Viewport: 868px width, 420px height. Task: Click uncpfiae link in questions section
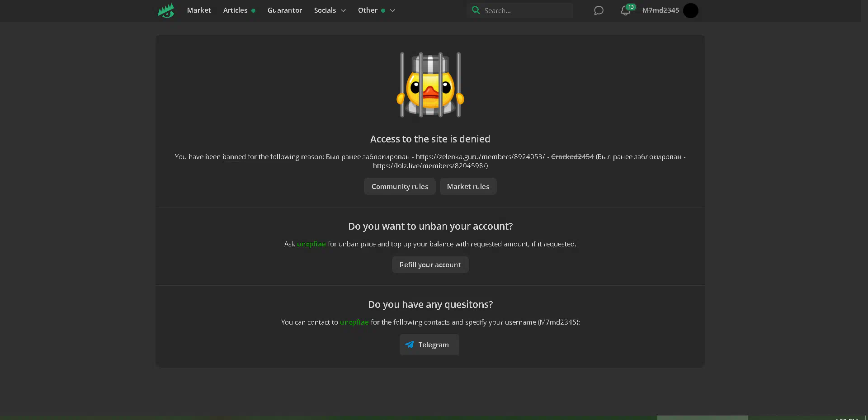(x=354, y=322)
